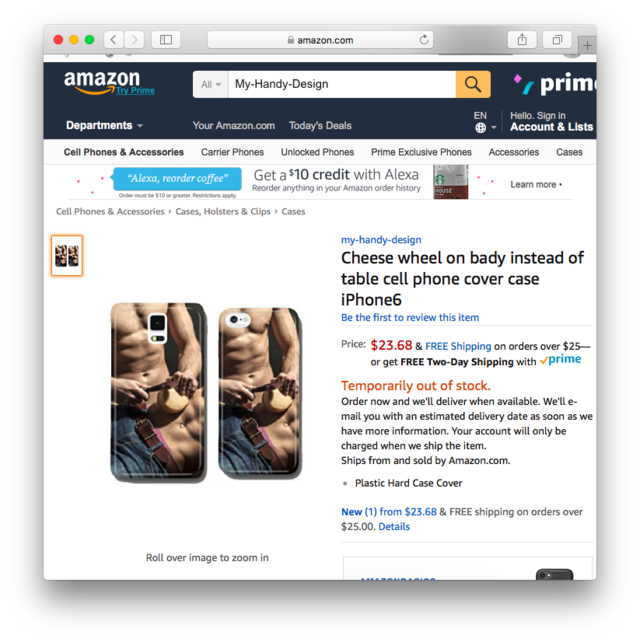Open a new tab with plus button
The height and width of the screenshot is (642, 640).
[x=587, y=45]
